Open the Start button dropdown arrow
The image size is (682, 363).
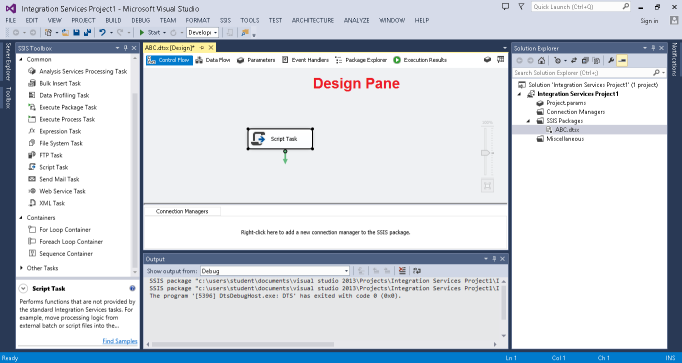pos(164,33)
